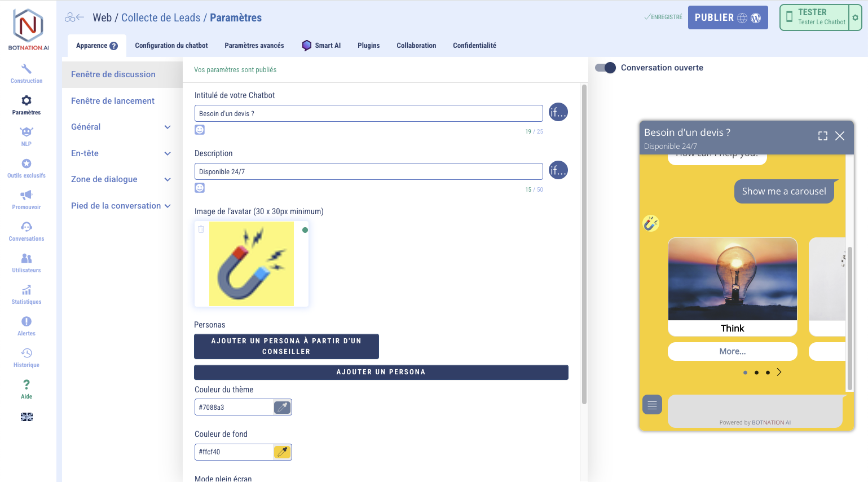Click the Description input field
Screen dimensions: 868x482
[x=369, y=171]
